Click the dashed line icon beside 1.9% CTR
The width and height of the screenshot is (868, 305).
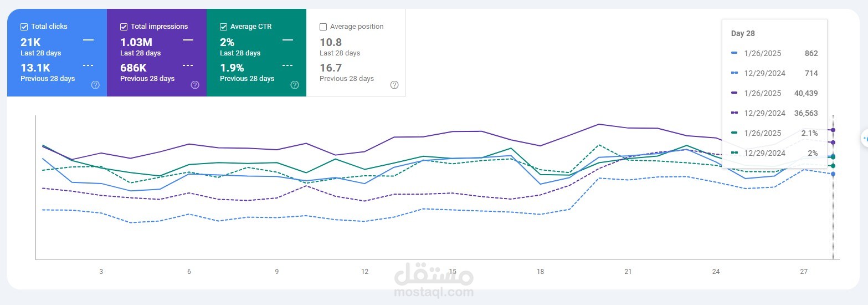pos(287,65)
